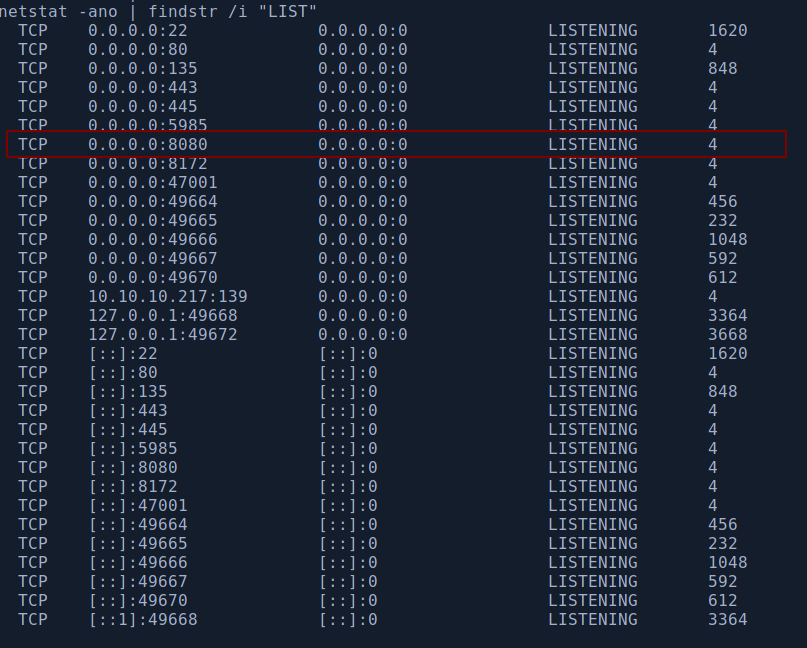Click PID 3668 in the 127.0.0.1:49672 row
Image resolution: width=807 pixels, height=648 pixels.
727,335
